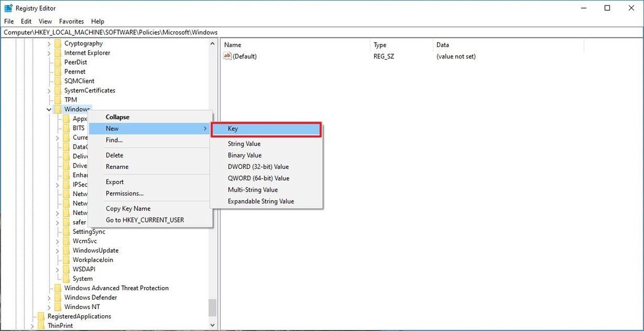Expand the Cryptography key
Screen dimensions: 644x331
point(49,43)
